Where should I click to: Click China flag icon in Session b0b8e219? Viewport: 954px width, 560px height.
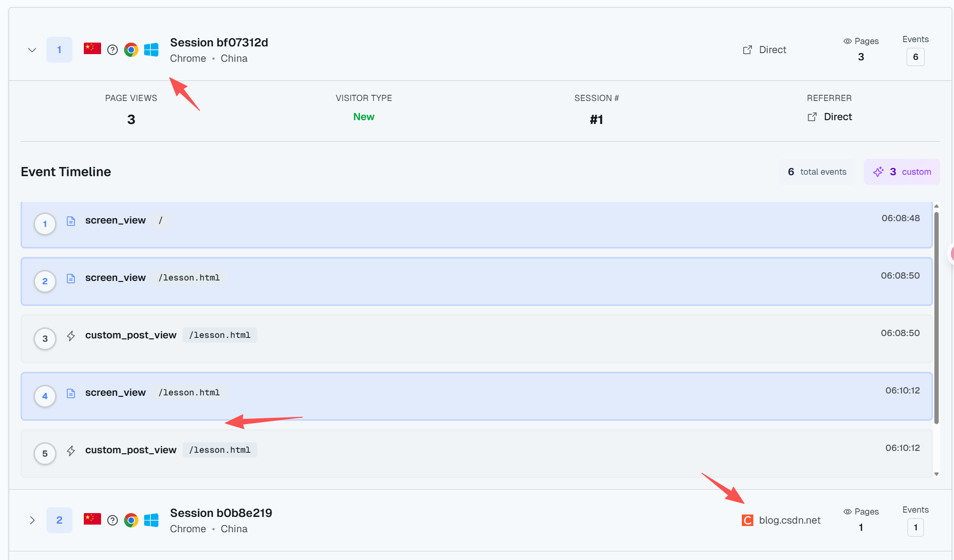pos(92,519)
